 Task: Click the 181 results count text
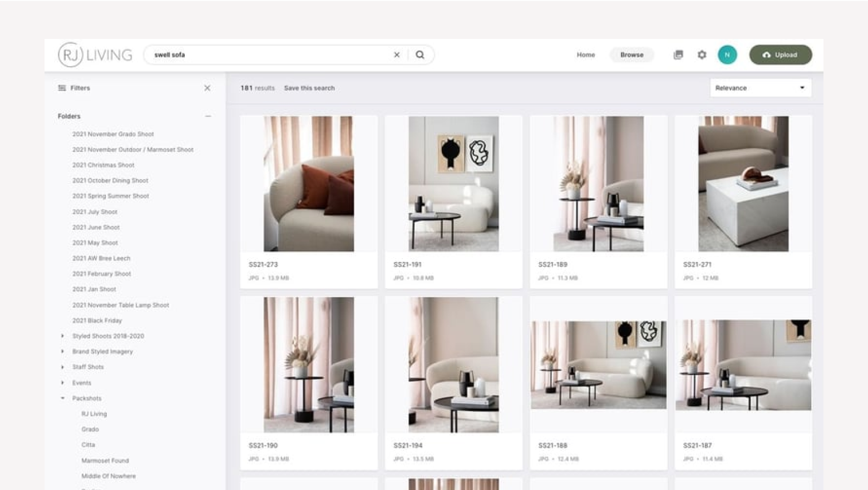(x=258, y=88)
